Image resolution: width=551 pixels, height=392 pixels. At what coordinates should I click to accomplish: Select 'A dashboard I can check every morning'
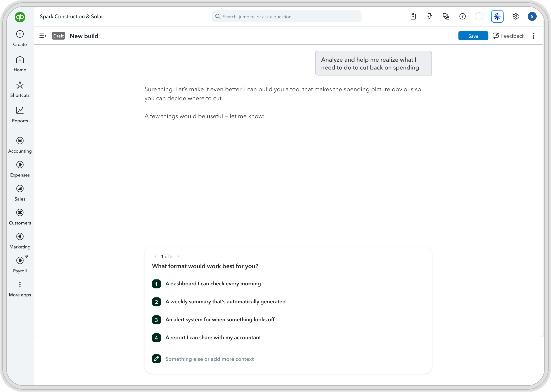click(x=288, y=284)
